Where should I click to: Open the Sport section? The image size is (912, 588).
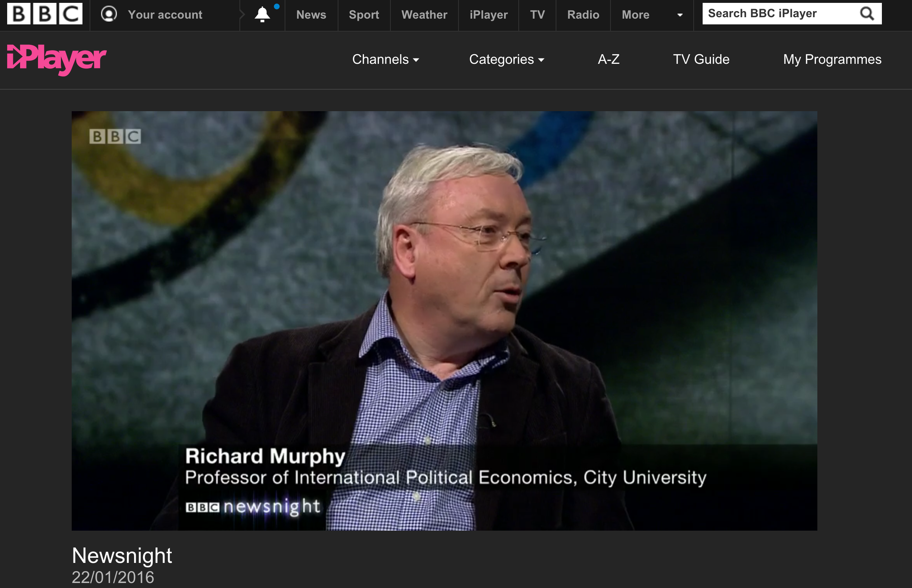364,14
